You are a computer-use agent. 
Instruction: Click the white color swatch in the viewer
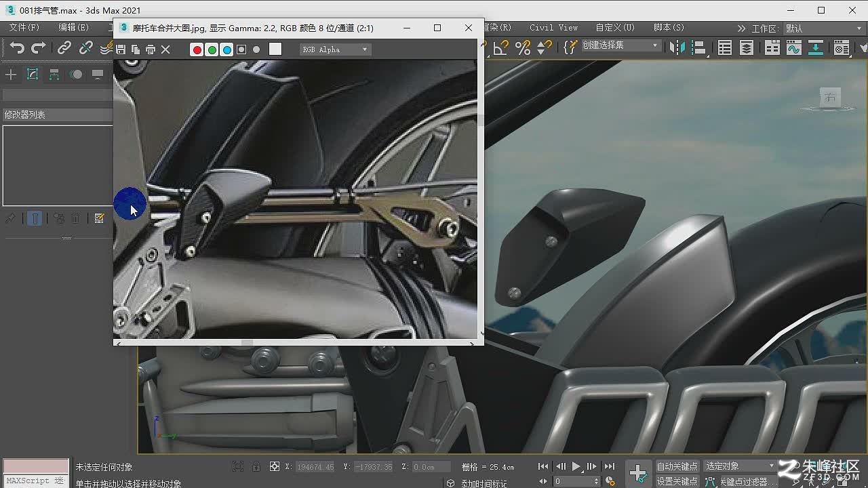275,49
